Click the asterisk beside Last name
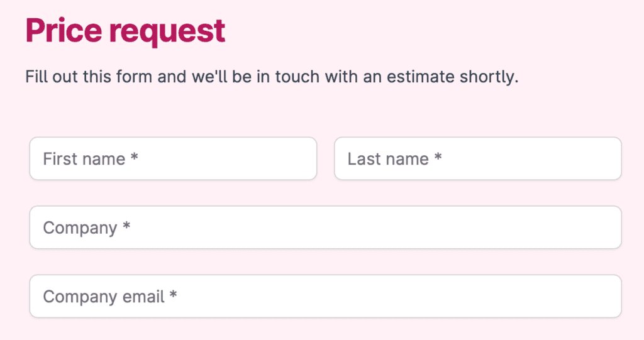The height and width of the screenshot is (340, 644). coord(438,158)
